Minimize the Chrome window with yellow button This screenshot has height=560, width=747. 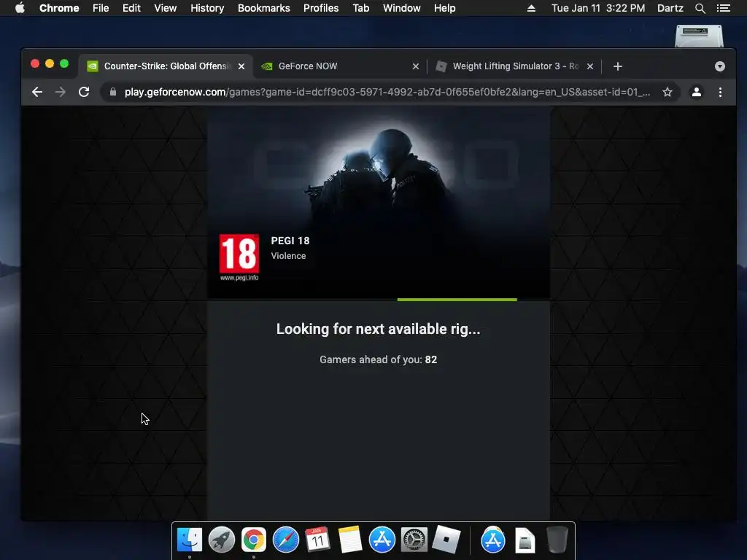point(50,64)
